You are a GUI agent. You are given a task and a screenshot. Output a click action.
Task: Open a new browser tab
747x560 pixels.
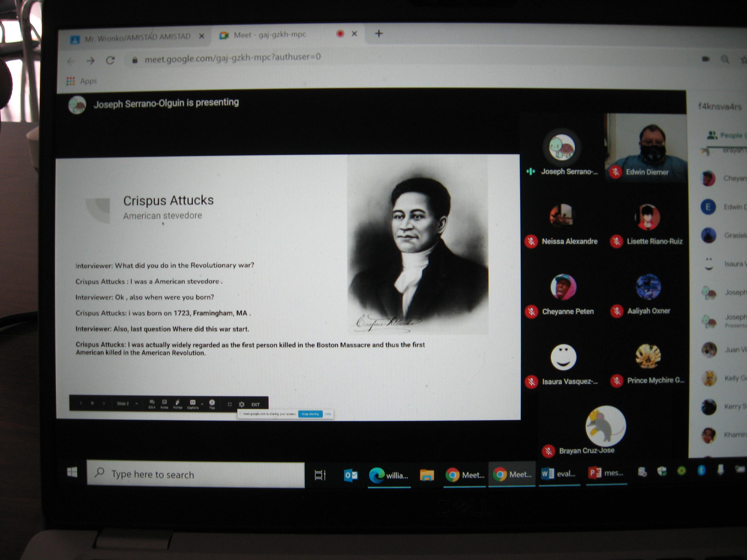click(x=379, y=34)
